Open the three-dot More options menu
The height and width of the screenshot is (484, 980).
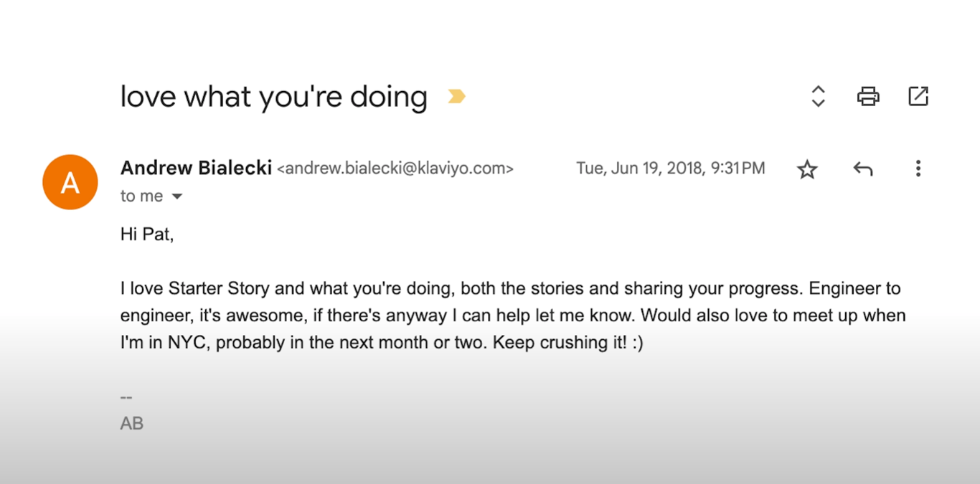click(x=918, y=169)
